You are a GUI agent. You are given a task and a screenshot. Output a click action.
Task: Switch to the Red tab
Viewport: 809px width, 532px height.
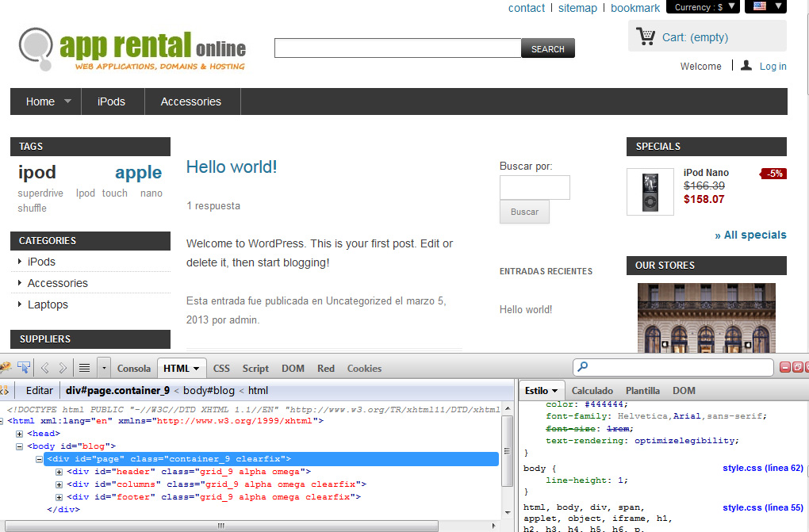325,369
